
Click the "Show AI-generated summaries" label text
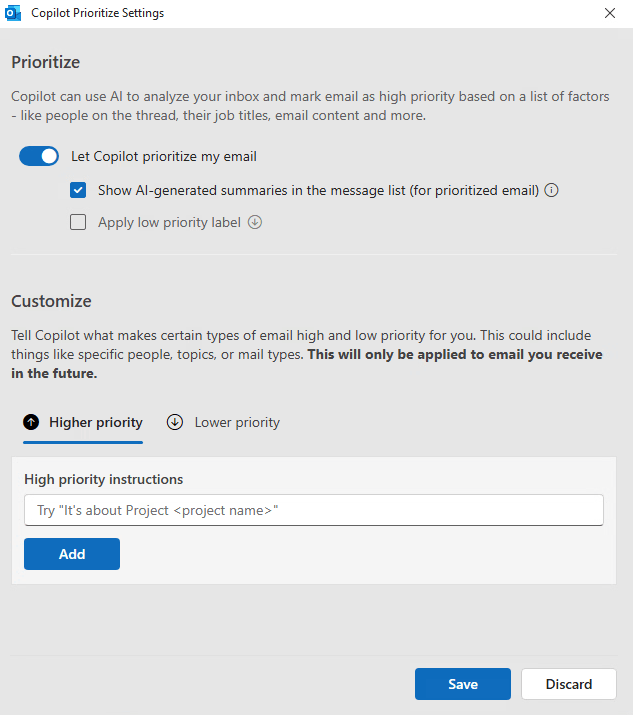click(318, 190)
